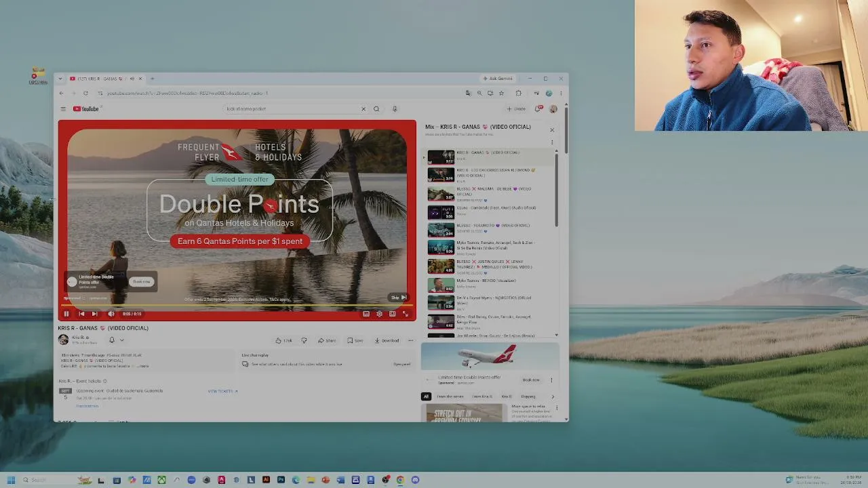Play Ozuna video from the mix
Screen dimensions: 868x488
click(x=490, y=212)
